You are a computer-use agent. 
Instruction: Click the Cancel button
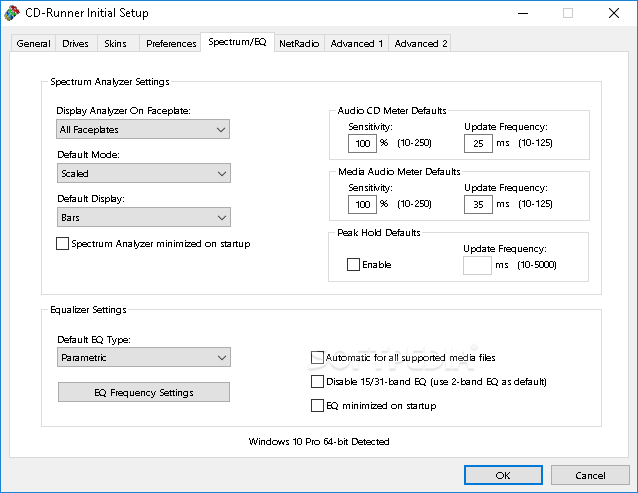click(590, 475)
